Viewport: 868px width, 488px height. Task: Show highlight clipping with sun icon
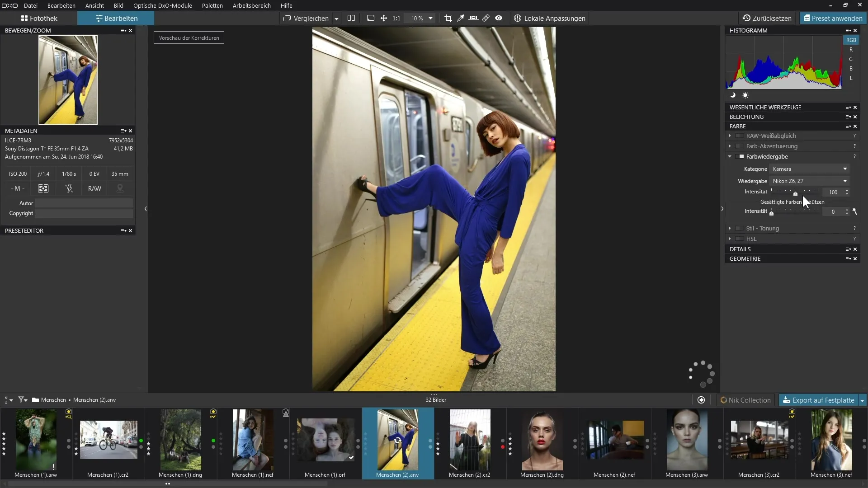point(745,95)
